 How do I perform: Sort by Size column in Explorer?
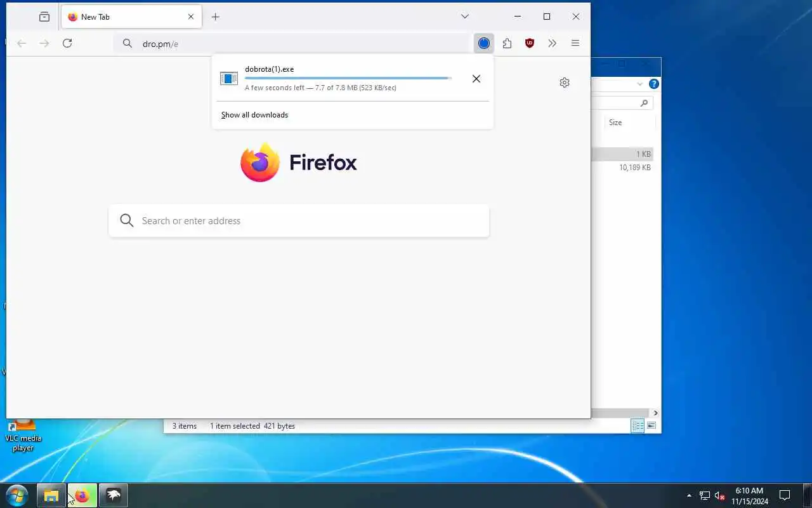pyautogui.click(x=615, y=123)
